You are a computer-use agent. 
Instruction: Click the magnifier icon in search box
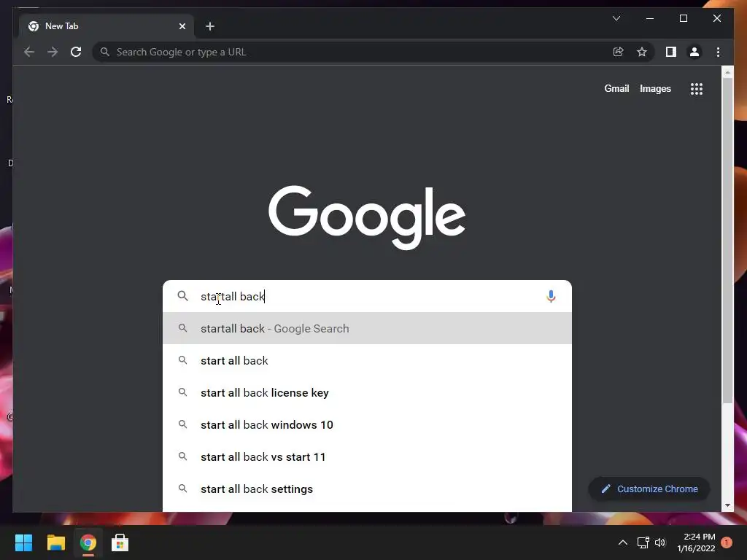tap(182, 296)
